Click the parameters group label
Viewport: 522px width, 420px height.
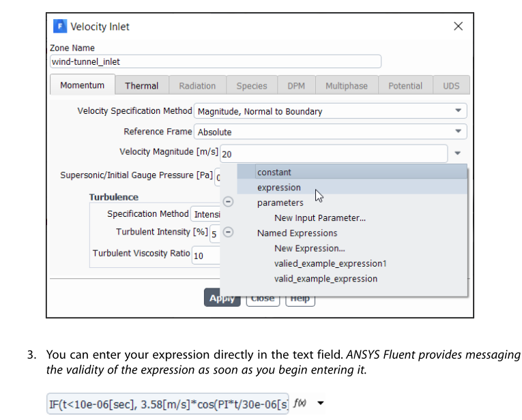[280, 202]
